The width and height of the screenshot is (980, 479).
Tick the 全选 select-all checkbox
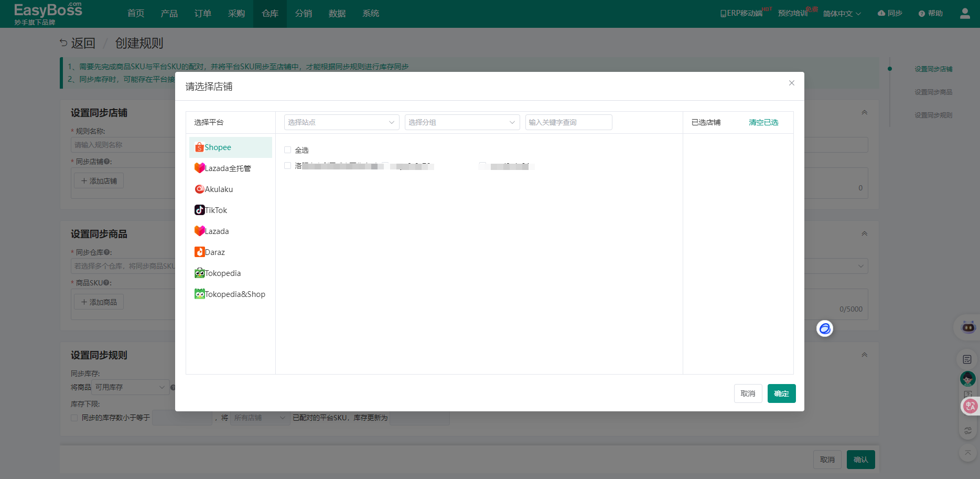(287, 150)
